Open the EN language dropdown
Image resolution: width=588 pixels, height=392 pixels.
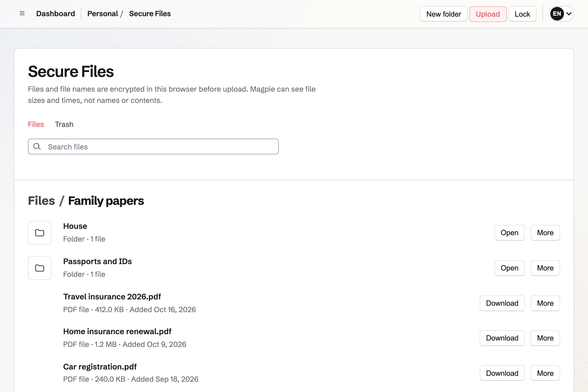[561, 14]
